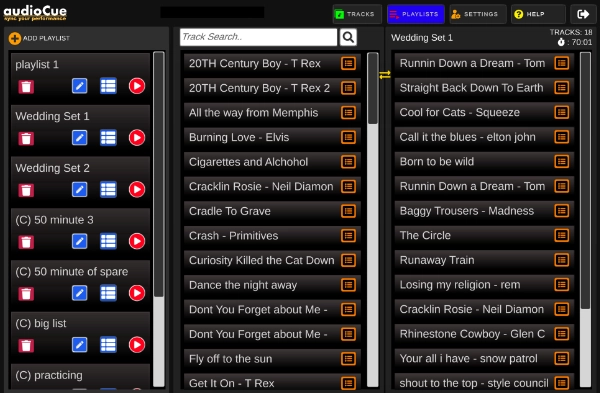The width and height of the screenshot is (600, 393).
Task: Open track list of playlist 1
Action: (108, 86)
